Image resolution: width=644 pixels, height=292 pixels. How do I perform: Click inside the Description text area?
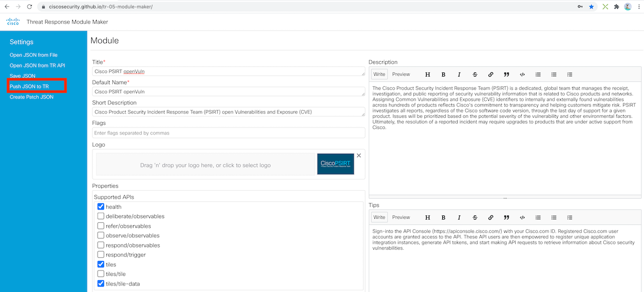(x=505, y=138)
